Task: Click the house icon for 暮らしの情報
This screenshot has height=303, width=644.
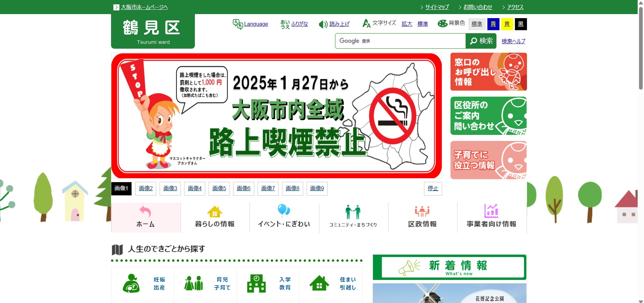Action: [215, 212]
